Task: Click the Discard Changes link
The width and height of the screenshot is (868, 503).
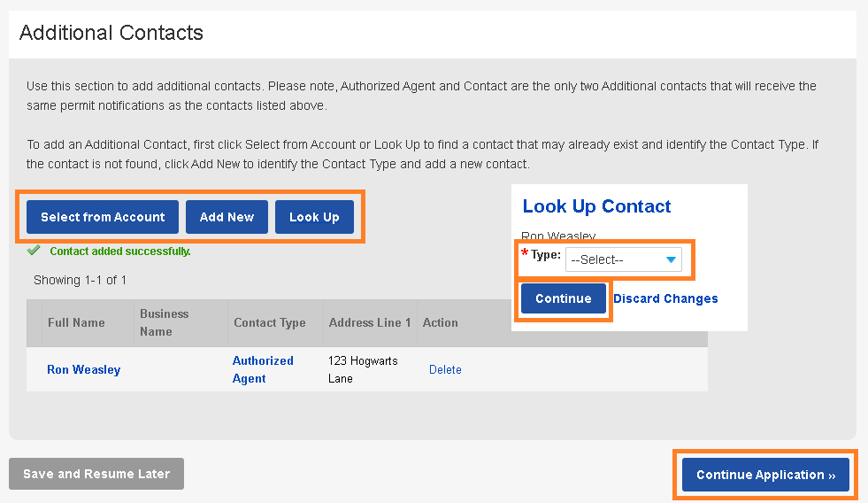Action: [665, 298]
